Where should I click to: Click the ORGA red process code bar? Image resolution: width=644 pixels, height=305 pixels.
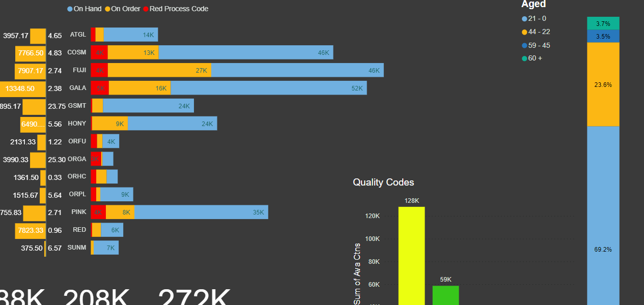tap(96, 159)
